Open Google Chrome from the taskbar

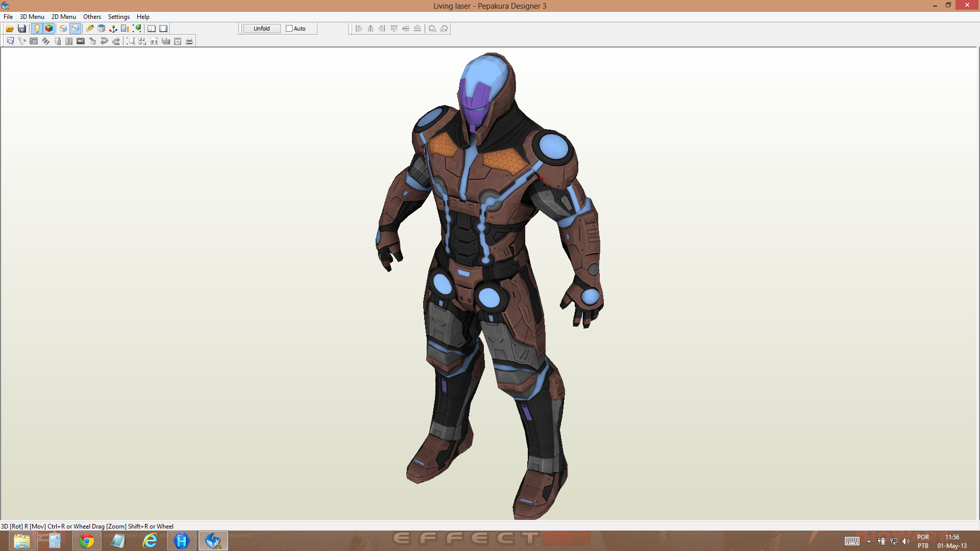click(87, 541)
